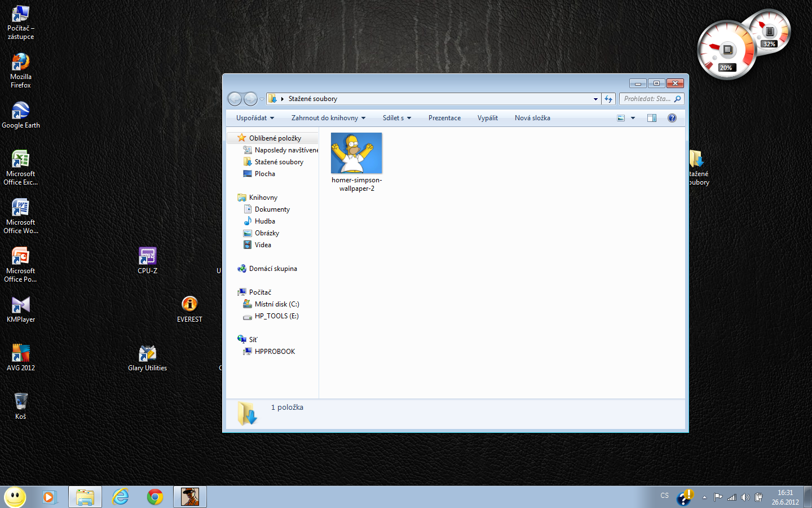
Task: Open the volume control in system tray
Action: click(745, 497)
